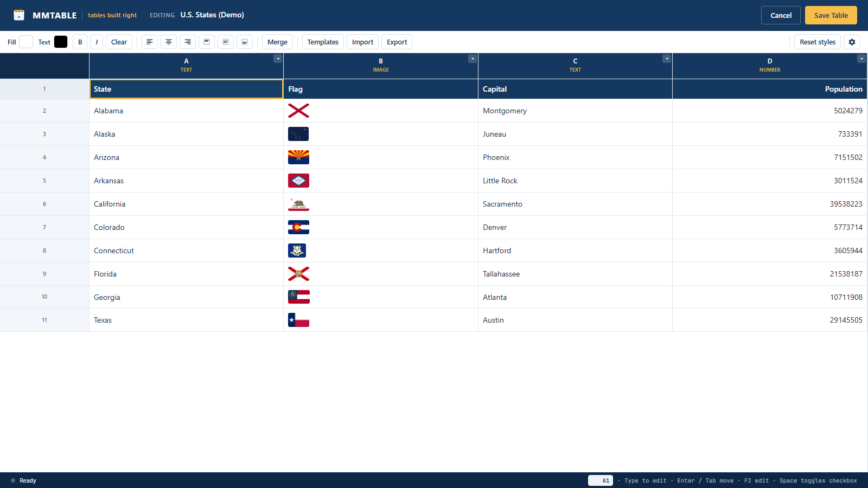Pick the white Fill color swatch

tap(26, 42)
